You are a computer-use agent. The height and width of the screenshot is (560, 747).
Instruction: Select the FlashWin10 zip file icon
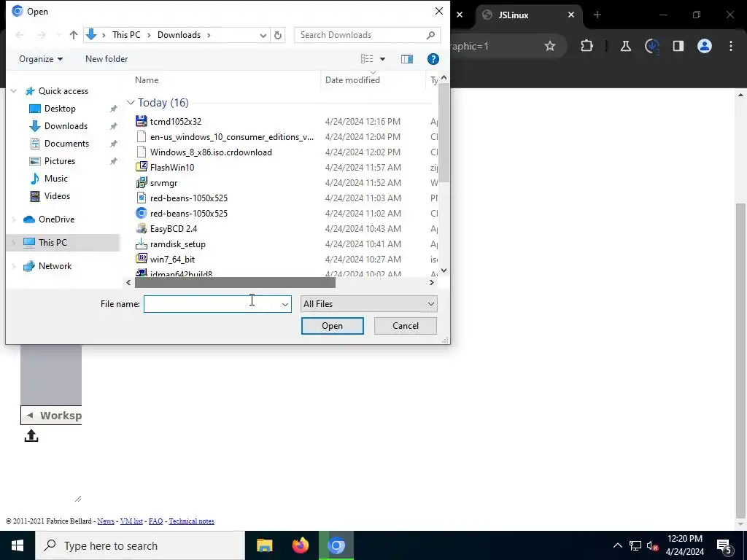pyautogui.click(x=142, y=168)
